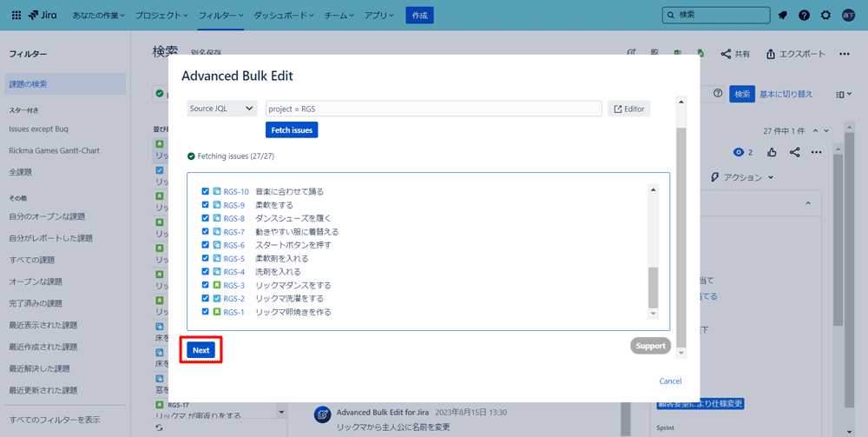The width and height of the screenshot is (868, 437).
Task: Toggle the RGS-5 issue checkbox
Action: (206, 258)
